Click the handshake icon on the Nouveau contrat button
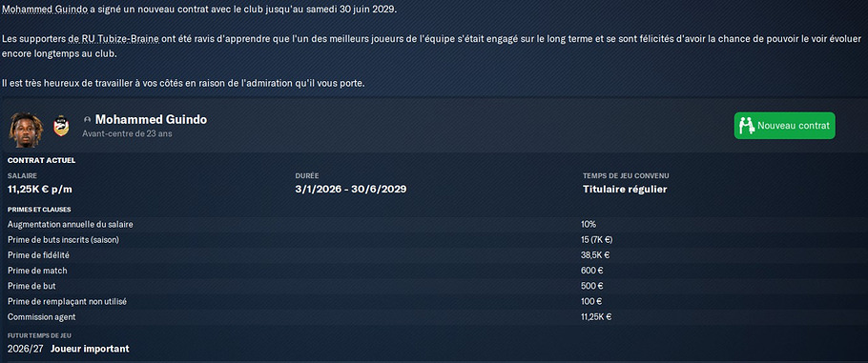Image resolution: width=868 pixels, height=363 pixels. 747,126
